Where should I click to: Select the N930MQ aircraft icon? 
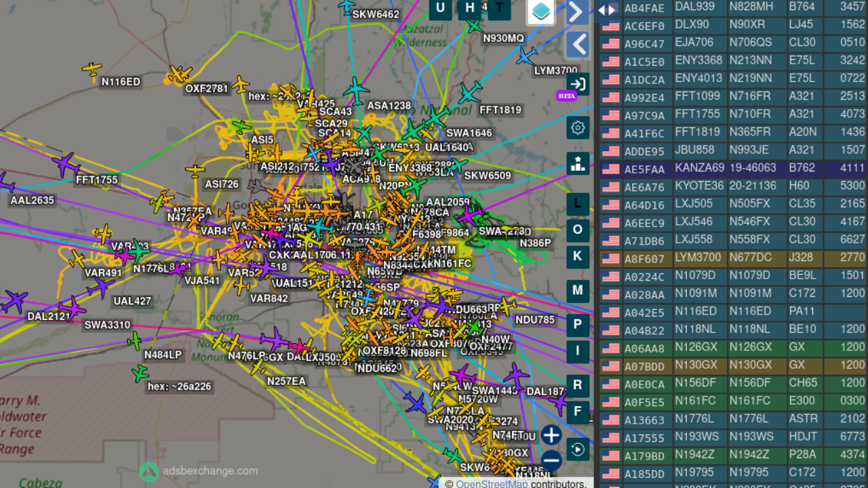[x=474, y=25]
